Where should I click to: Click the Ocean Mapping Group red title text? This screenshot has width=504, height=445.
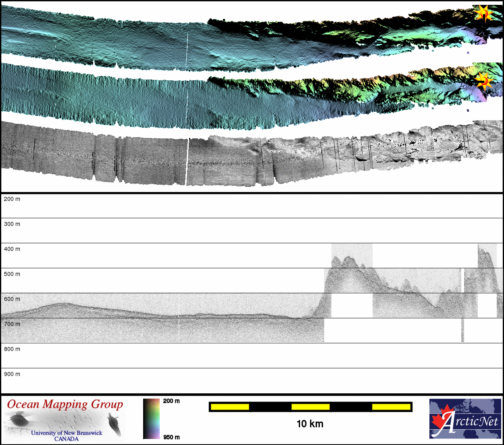point(65,404)
